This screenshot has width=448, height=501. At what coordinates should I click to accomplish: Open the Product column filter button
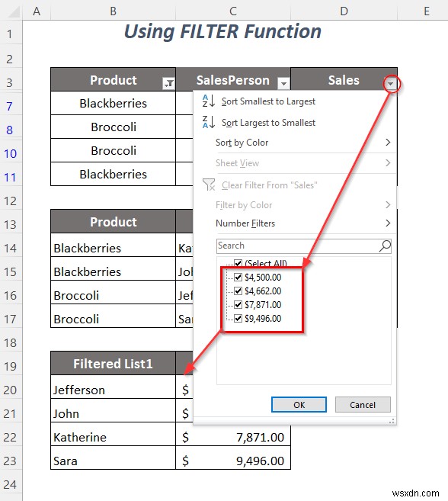coord(168,83)
